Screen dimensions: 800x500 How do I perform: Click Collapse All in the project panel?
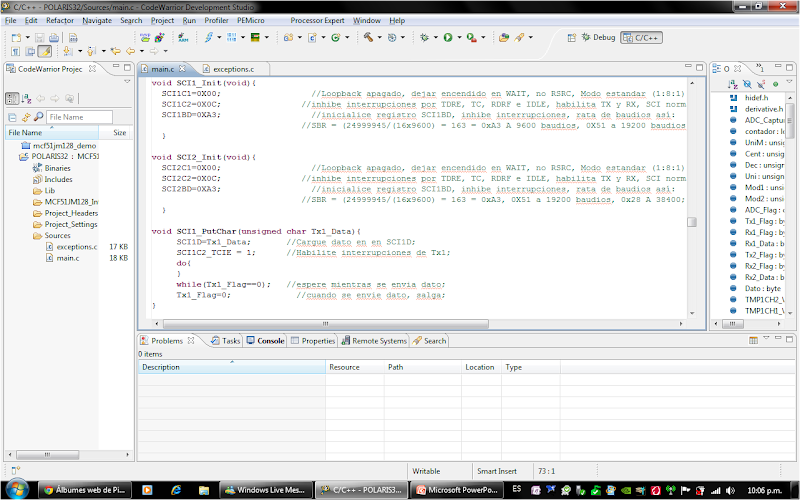click(13, 117)
